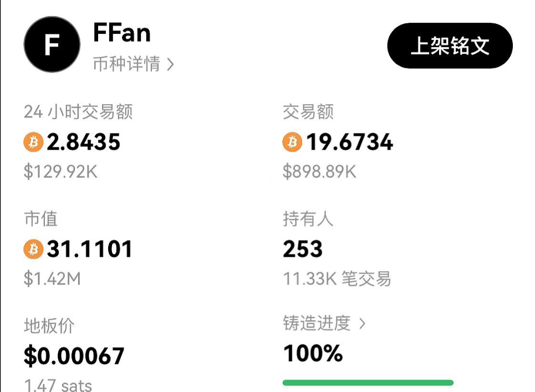Click the FFan token name heading
535x392 pixels.
click(x=122, y=33)
